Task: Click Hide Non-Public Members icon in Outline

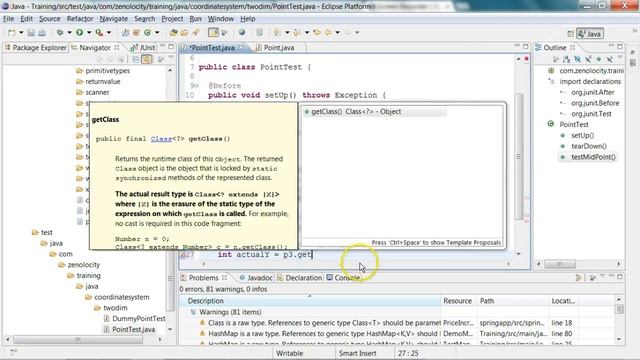Action: pyautogui.click(x=599, y=60)
